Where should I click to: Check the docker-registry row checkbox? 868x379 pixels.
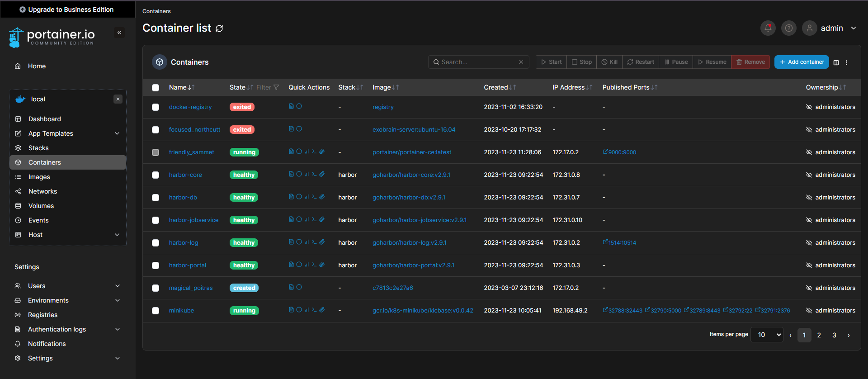tap(156, 107)
